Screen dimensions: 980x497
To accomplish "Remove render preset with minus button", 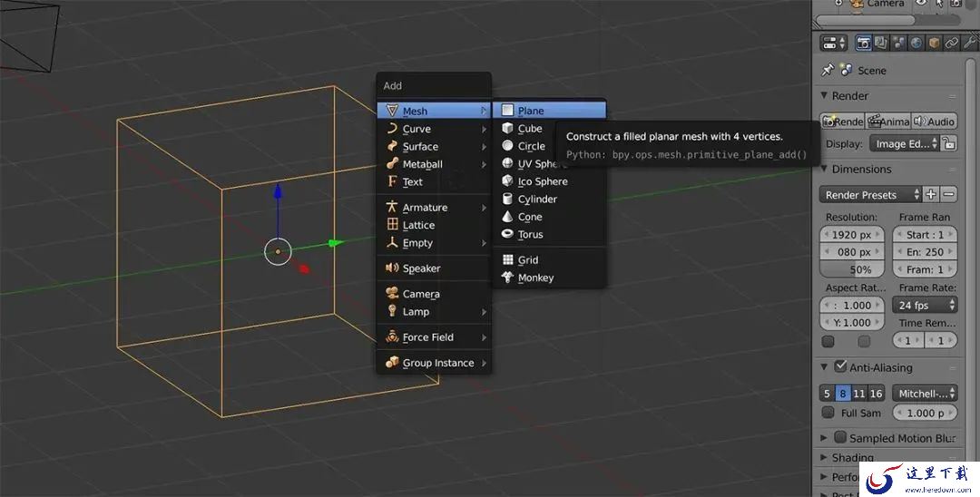I will pos(949,194).
